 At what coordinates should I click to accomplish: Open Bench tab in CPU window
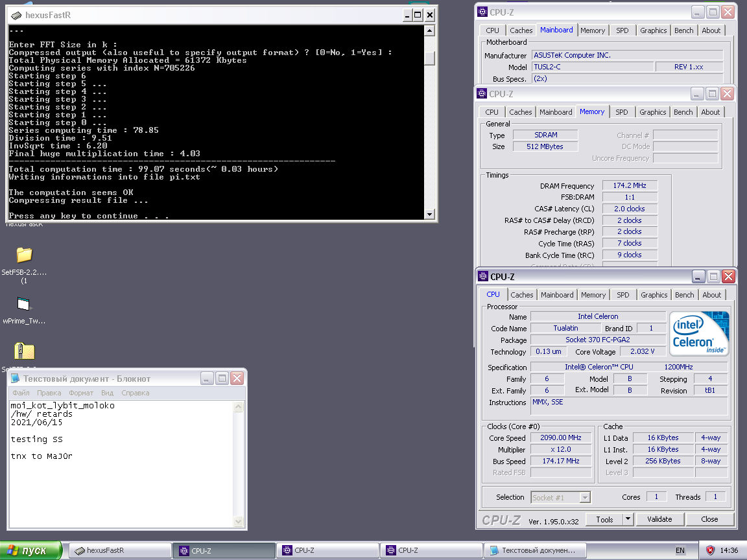pyautogui.click(x=684, y=296)
